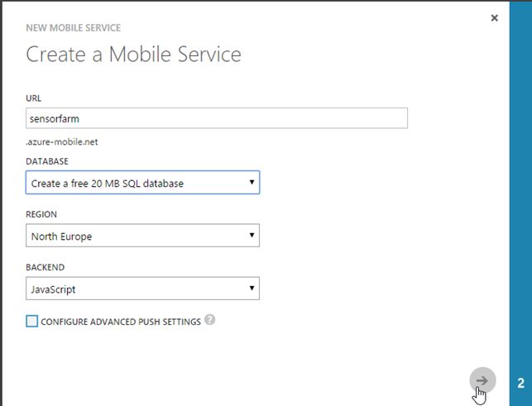
Task: Open the Region dropdown showing North Europe
Action: tap(142, 236)
